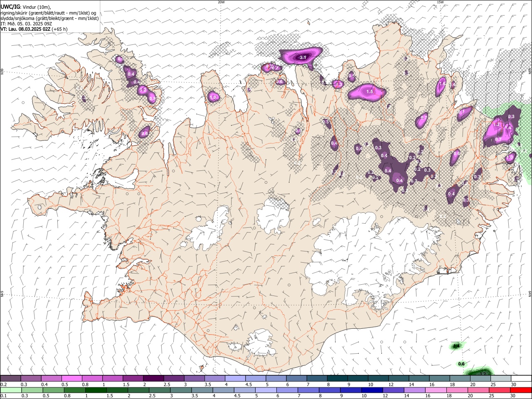Click the dark green swatch labeled 1 on bottom scale
The width and height of the screenshot is (532, 399).
96,390
